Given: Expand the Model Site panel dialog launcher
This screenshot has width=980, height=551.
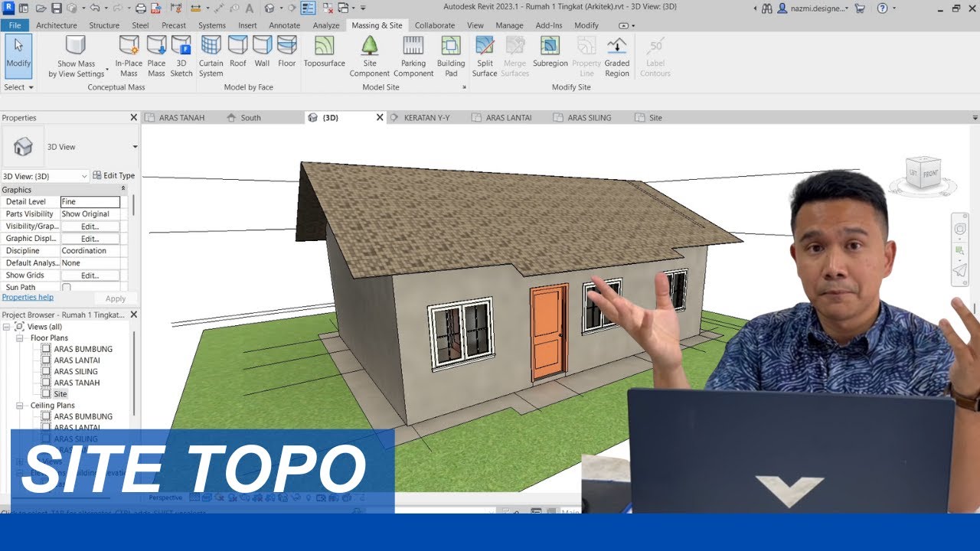Looking at the screenshot, I should pos(464,88).
